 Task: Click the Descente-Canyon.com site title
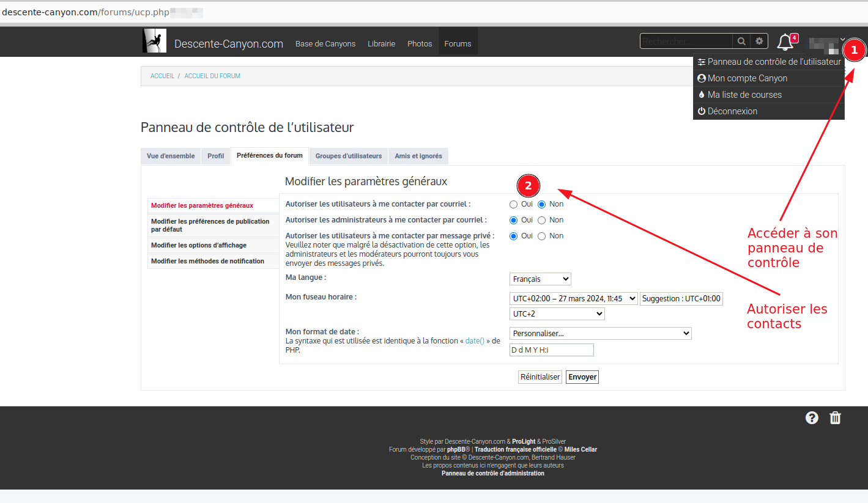coord(229,44)
